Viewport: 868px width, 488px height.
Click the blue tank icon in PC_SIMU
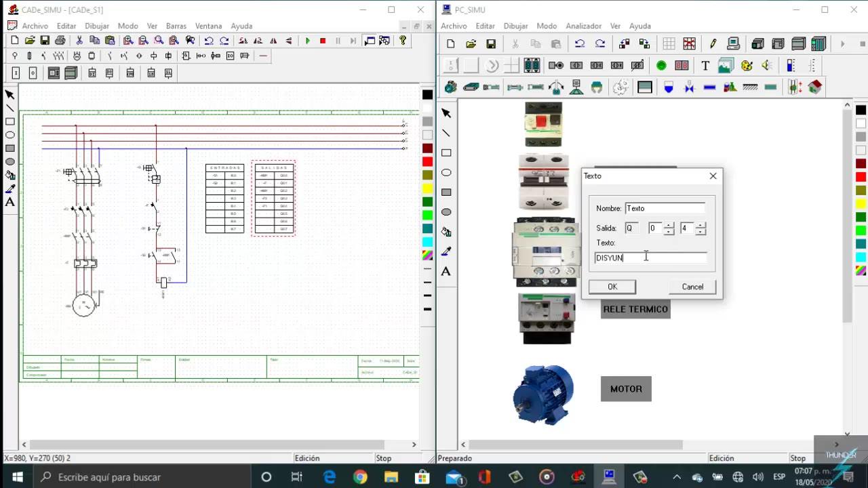tap(669, 87)
